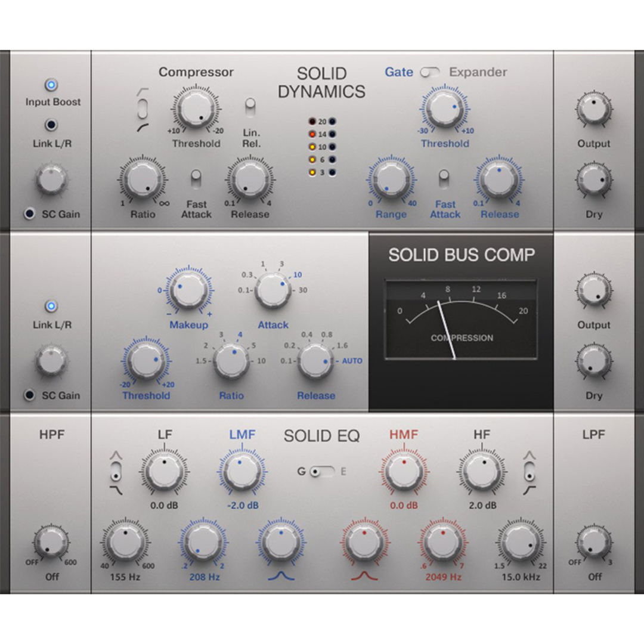Viewport: 644px width, 644px height.
Task: Click the LPF frequency knob
Action: click(594, 541)
